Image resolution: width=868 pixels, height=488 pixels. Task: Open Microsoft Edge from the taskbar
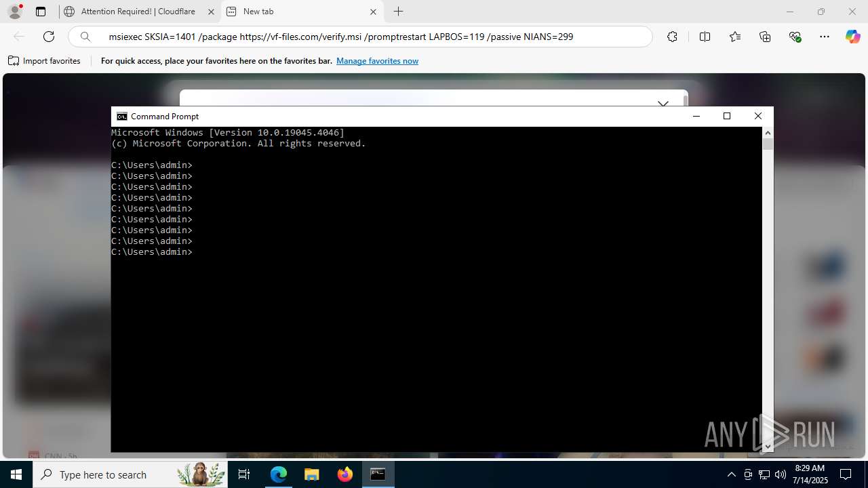(x=279, y=474)
